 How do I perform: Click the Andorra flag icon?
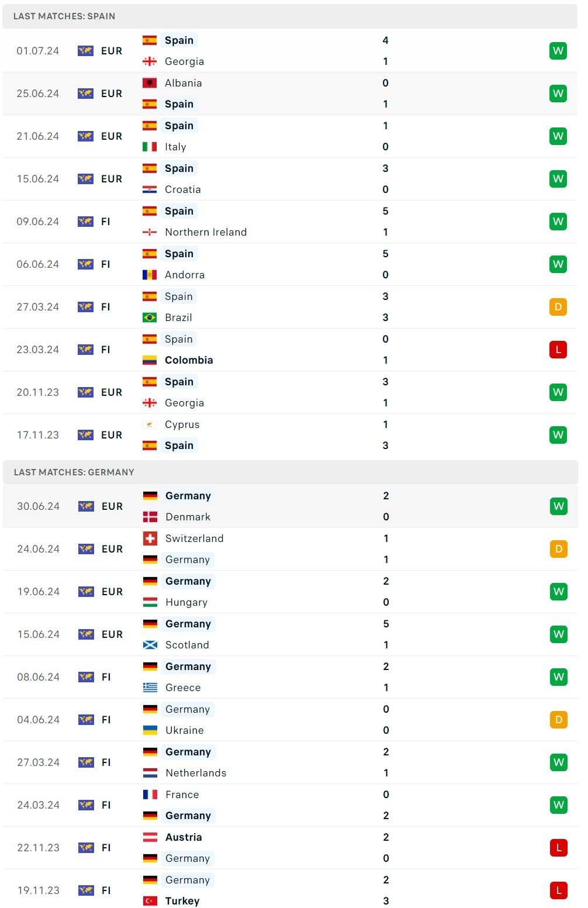click(x=150, y=275)
